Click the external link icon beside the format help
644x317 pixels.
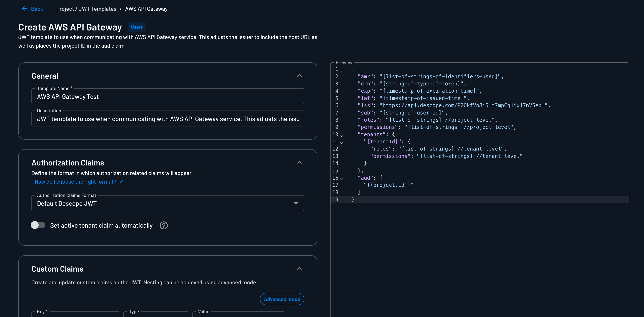tap(121, 182)
